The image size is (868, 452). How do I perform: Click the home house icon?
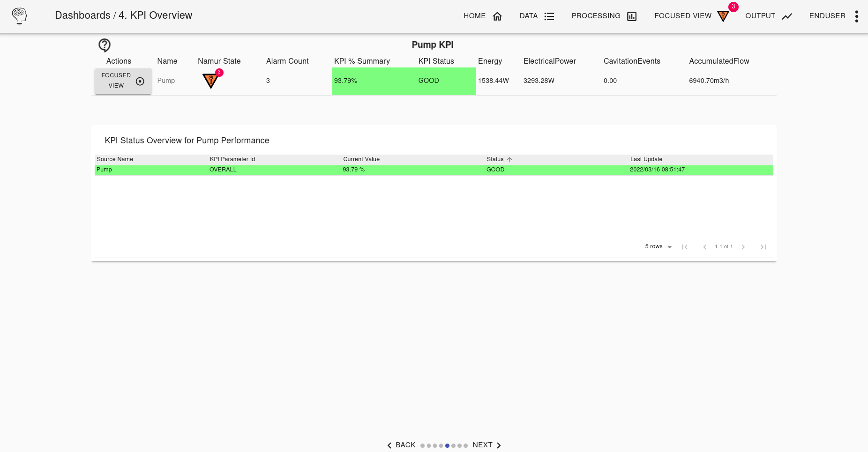(497, 16)
